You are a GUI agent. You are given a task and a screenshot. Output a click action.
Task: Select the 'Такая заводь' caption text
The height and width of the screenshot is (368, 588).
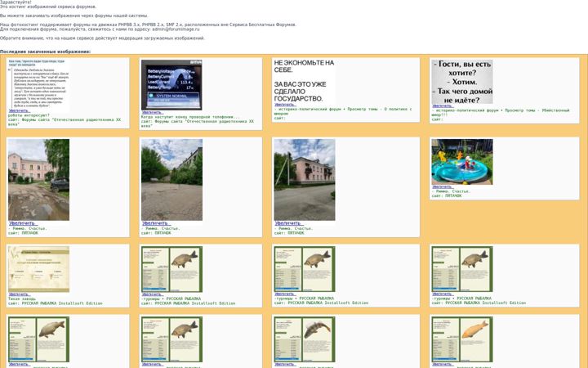point(22,299)
